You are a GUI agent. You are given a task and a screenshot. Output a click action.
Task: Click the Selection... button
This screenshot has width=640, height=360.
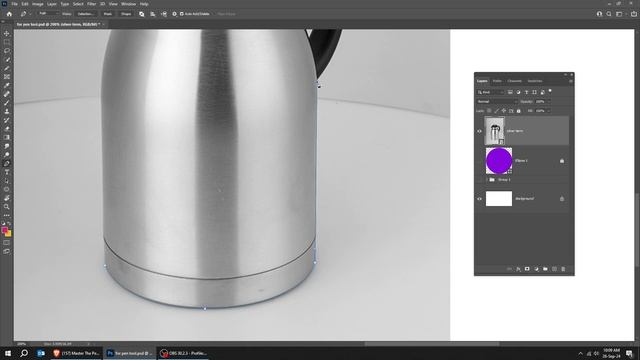point(86,14)
